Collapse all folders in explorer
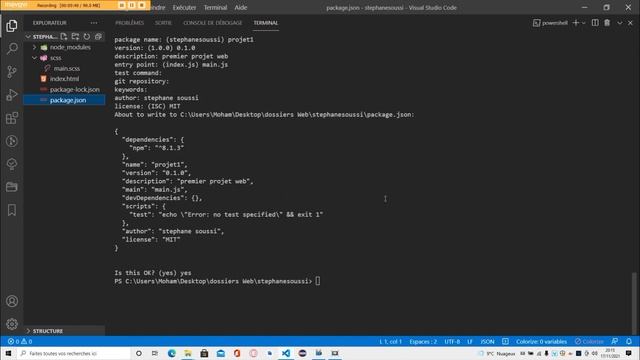This screenshot has height=360, width=640. pos(98,37)
